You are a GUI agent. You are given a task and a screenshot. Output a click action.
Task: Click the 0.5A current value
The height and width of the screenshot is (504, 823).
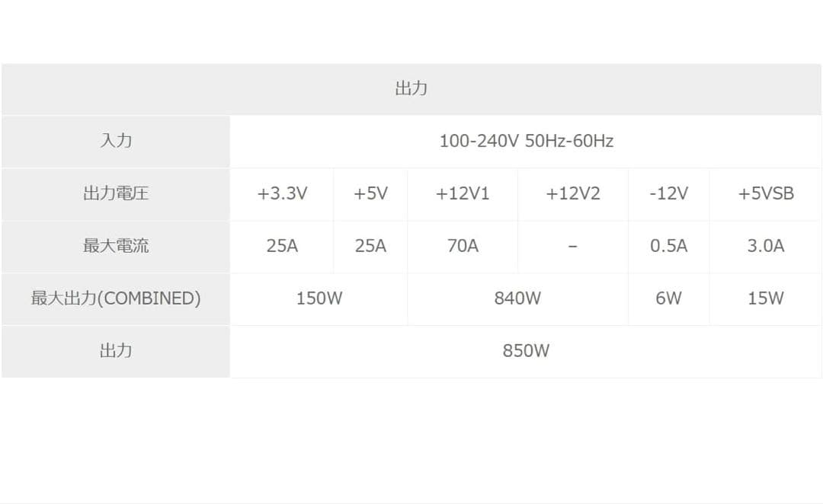668,246
